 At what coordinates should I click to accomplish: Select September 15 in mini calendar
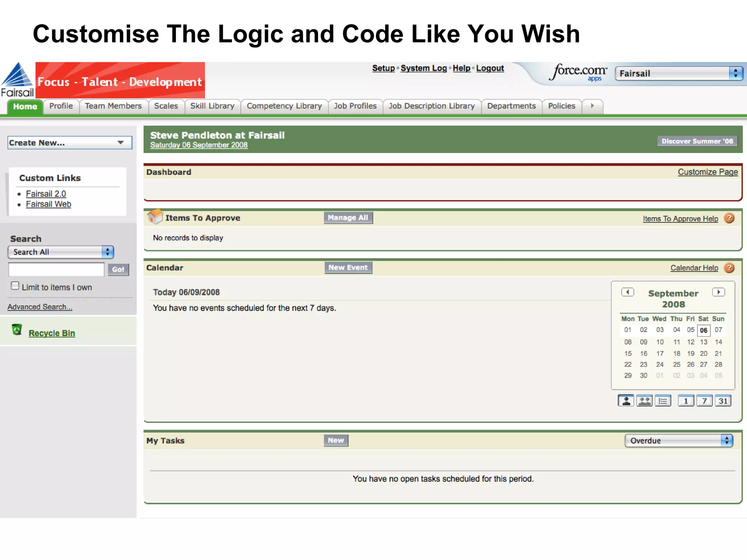(x=628, y=353)
